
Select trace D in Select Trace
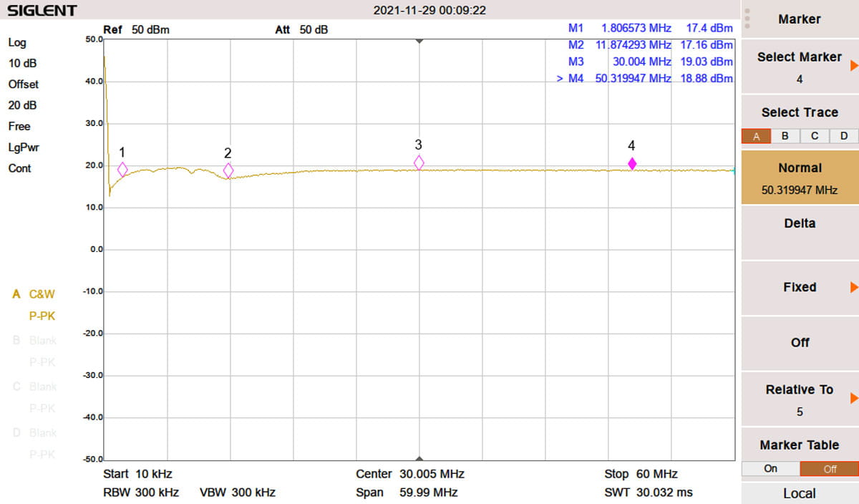pyautogui.click(x=843, y=136)
